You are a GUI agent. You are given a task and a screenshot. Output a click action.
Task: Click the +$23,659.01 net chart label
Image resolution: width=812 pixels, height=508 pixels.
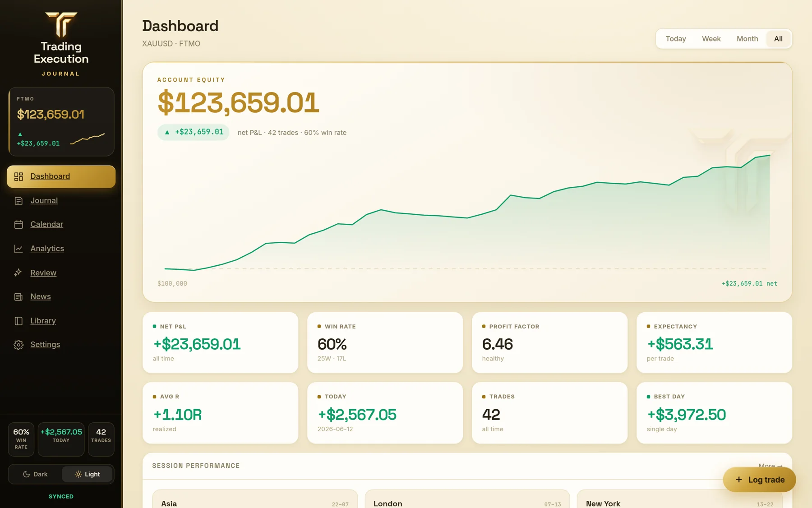(x=749, y=283)
